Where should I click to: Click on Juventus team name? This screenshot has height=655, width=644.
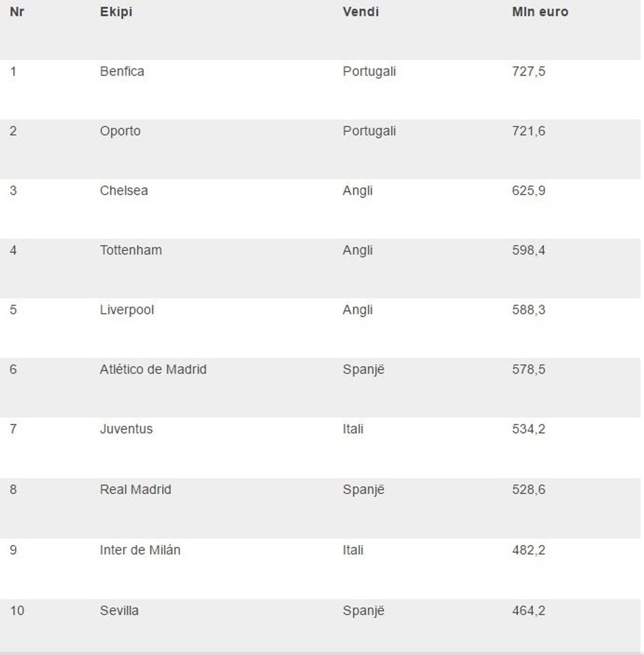click(x=126, y=429)
